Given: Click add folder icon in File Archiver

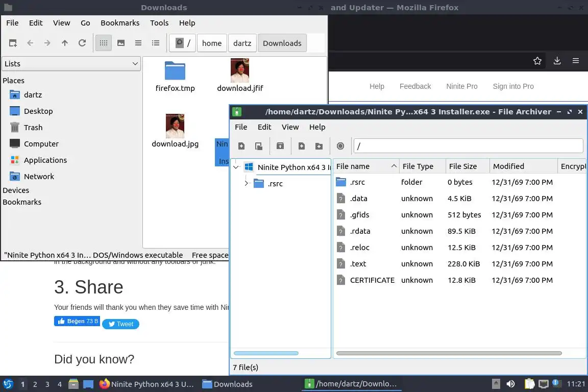Looking at the screenshot, I should (x=318, y=146).
